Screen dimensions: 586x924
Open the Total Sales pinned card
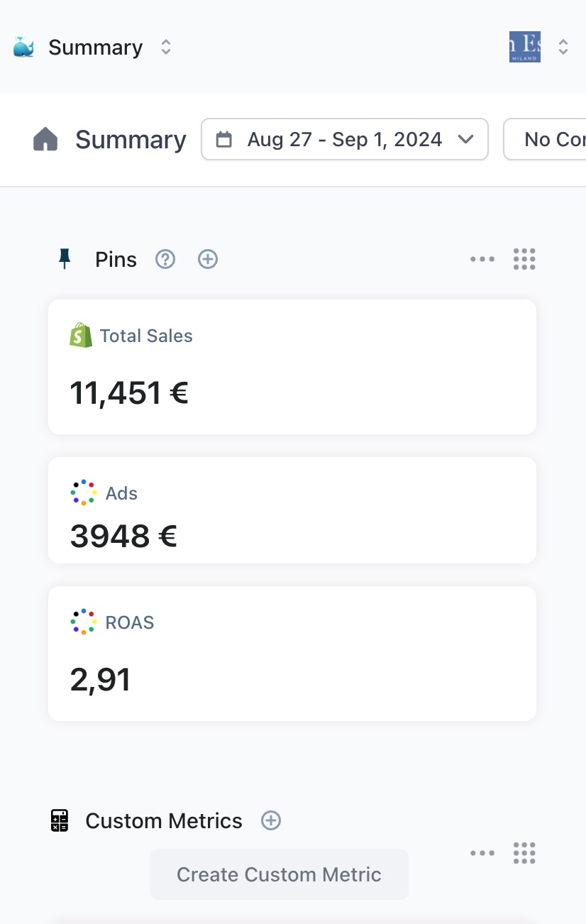pyautogui.click(x=292, y=367)
